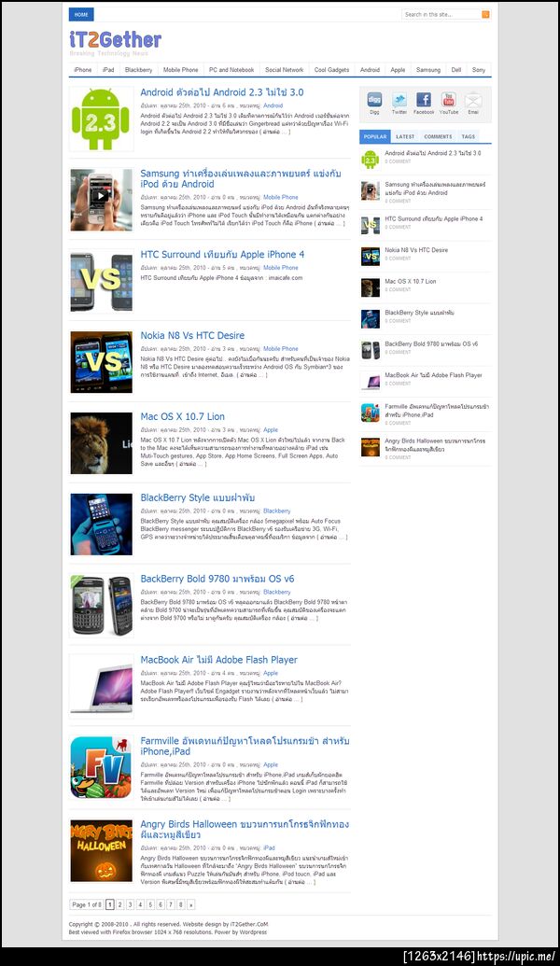Open sidebar Angry Birds Halloween thumbnail
The width and height of the screenshot is (560, 966).
(x=371, y=447)
